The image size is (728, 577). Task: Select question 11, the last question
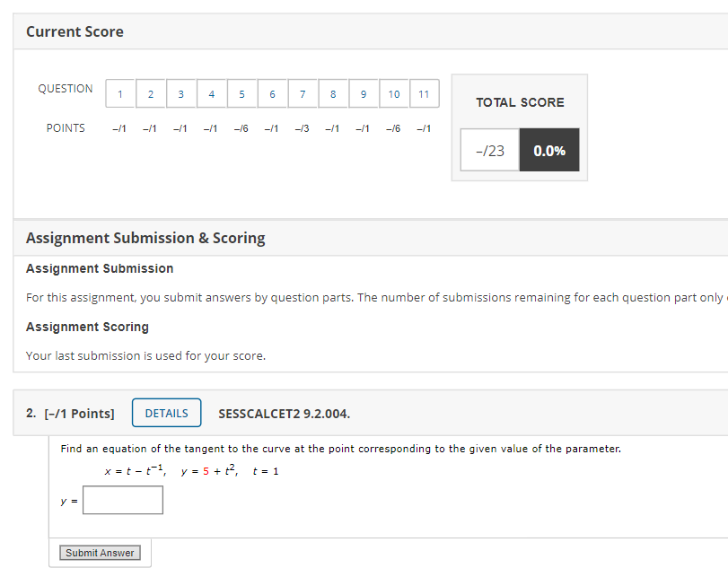tap(424, 93)
